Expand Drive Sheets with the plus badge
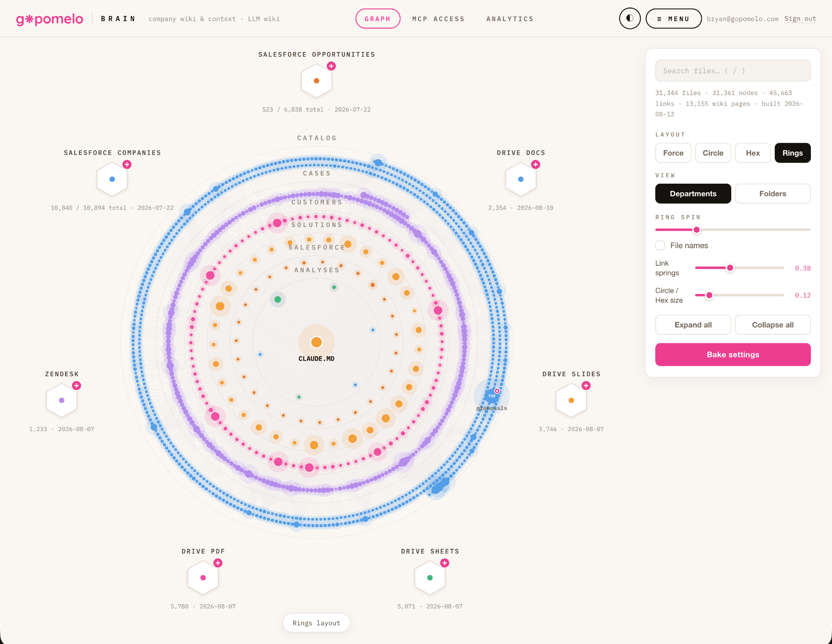 pyautogui.click(x=445, y=563)
